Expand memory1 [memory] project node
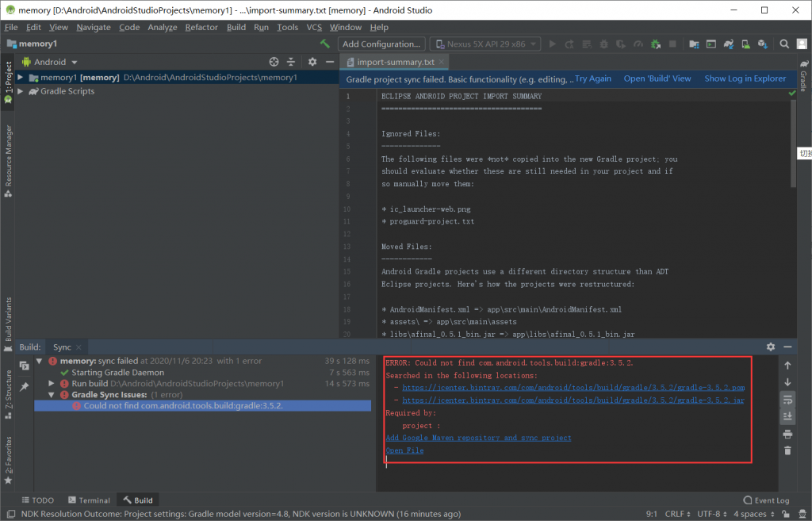 (x=20, y=77)
